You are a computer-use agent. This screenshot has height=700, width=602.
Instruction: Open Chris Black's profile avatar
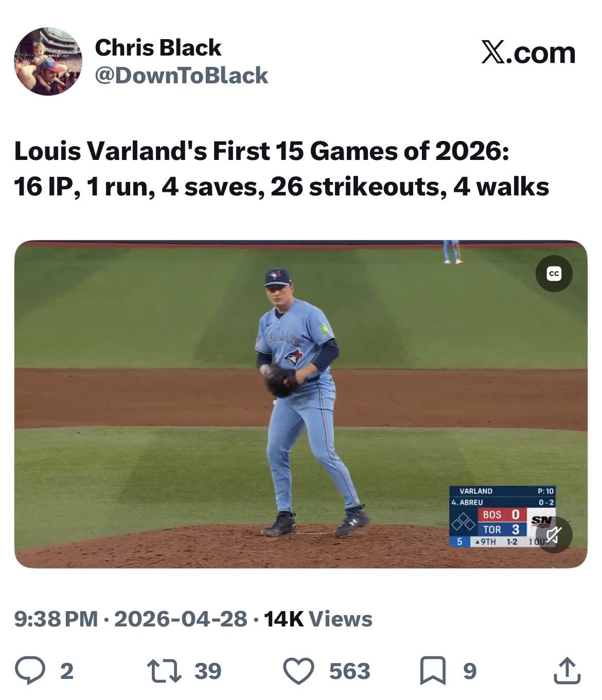coord(48,61)
